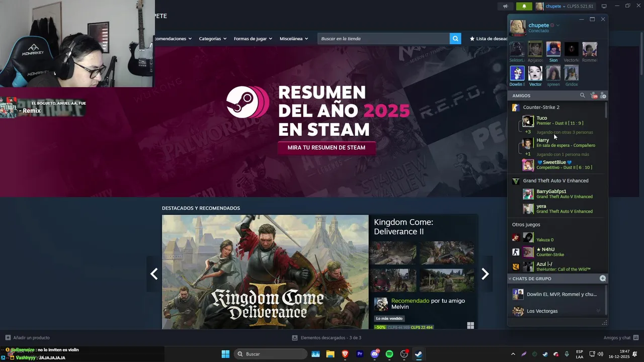Open chupete's avatar in the friends list
This screenshot has height=362, width=644.
point(518,27)
